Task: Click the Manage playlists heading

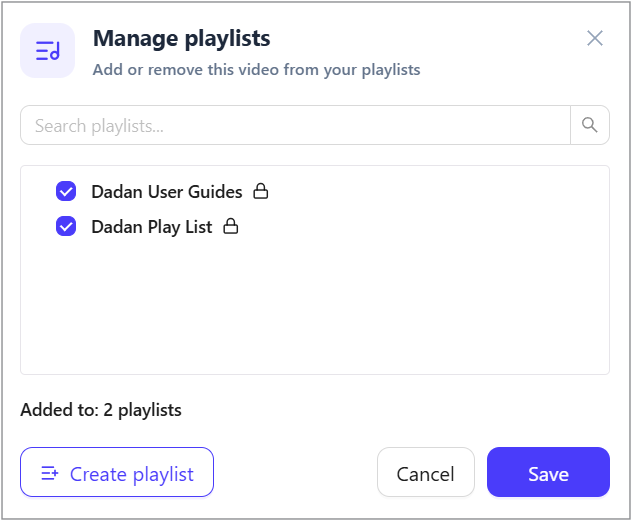Action: point(181,39)
